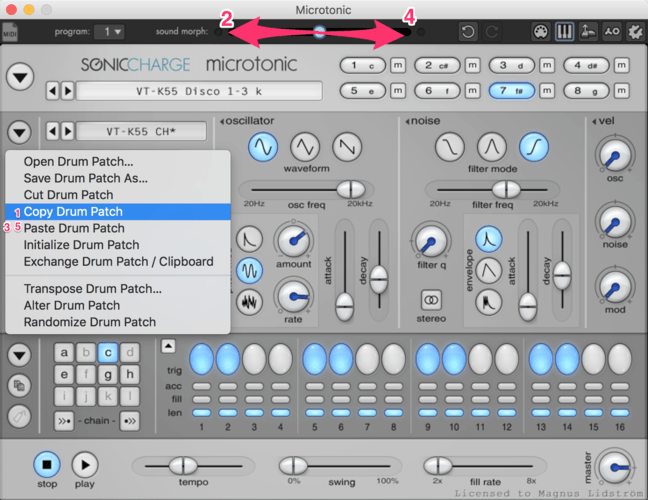Toggle the stereo noise button
This screenshot has width=648, height=500.
pos(431,300)
